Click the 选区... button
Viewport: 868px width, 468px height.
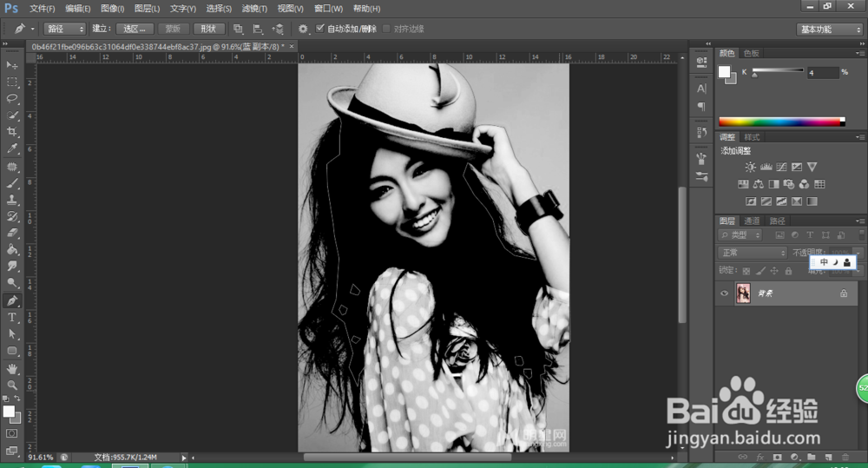(x=135, y=29)
